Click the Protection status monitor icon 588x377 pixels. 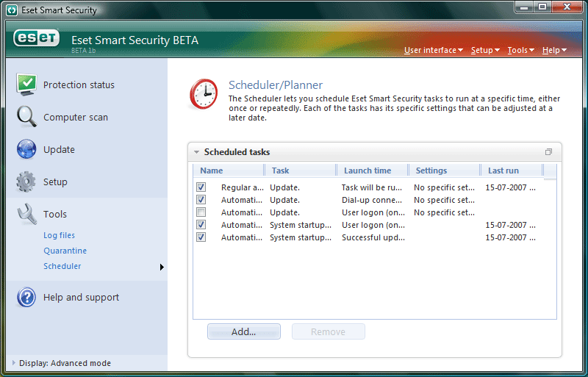(x=26, y=85)
